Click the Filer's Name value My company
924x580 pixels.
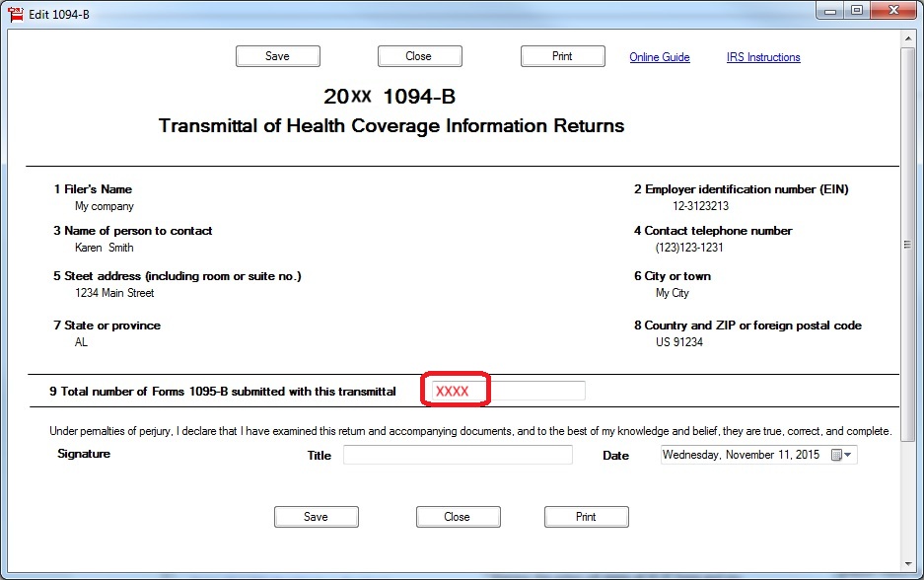click(105, 207)
